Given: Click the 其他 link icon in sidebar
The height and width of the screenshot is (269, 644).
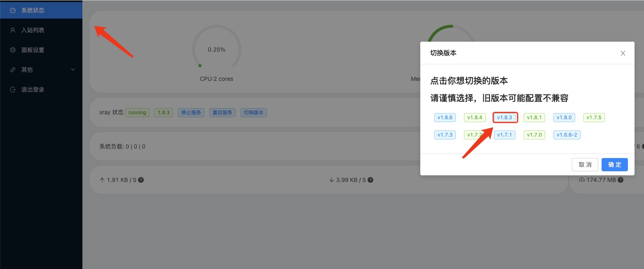Looking at the screenshot, I should coord(13,70).
